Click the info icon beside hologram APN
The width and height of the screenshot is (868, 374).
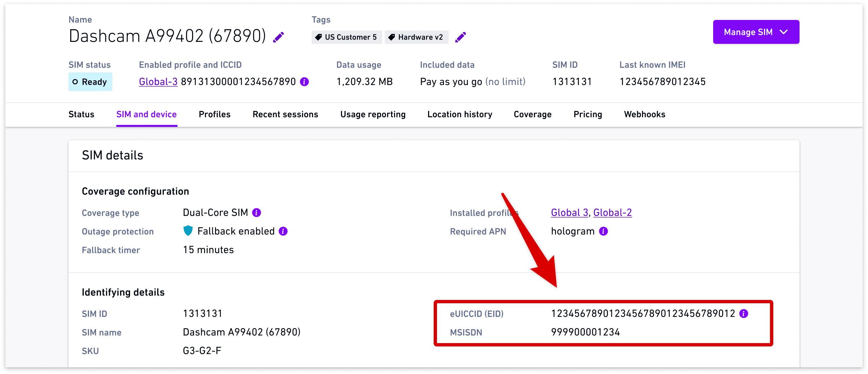603,231
